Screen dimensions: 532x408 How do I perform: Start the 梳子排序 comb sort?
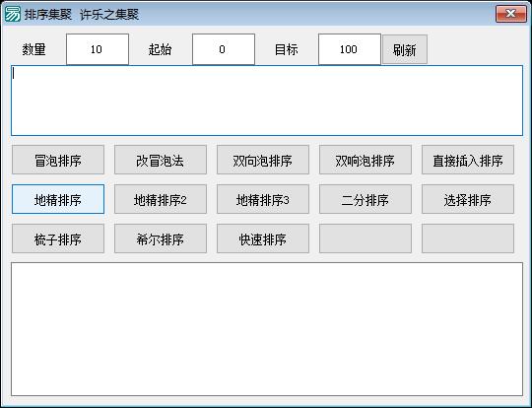pos(58,238)
